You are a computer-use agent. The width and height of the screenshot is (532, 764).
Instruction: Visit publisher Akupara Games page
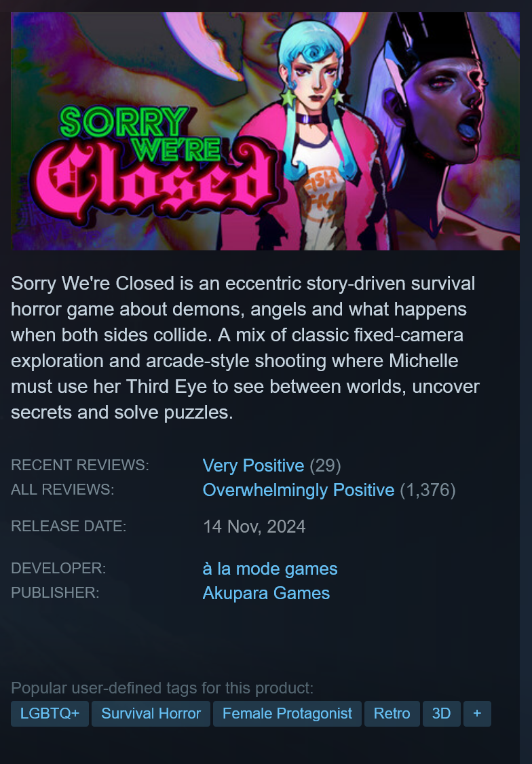(266, 593)
